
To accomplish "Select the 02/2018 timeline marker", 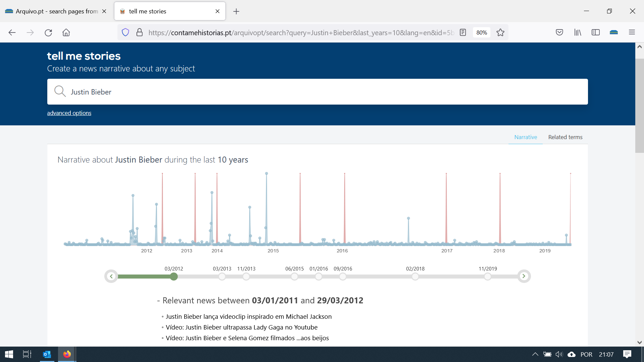I will pos(415,277).
